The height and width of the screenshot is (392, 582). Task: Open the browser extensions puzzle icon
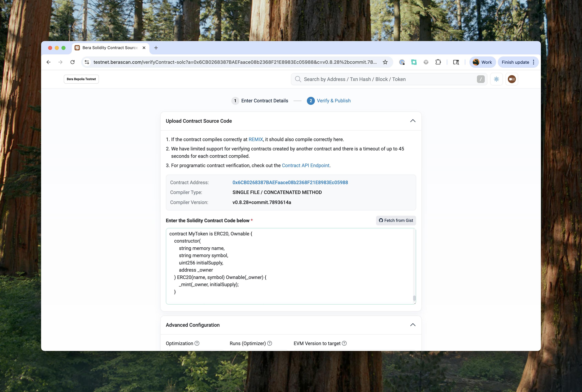coord(438,62)
